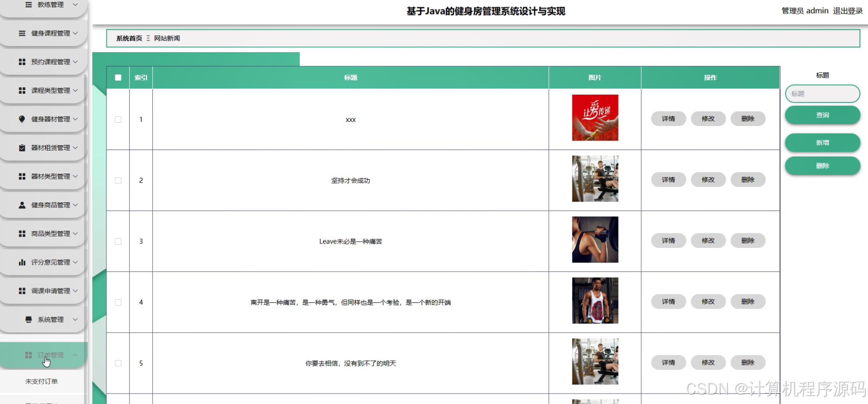Open 详情 for row xxx
868x404 pixels.
pyautogui.click(x=669, y=119)
